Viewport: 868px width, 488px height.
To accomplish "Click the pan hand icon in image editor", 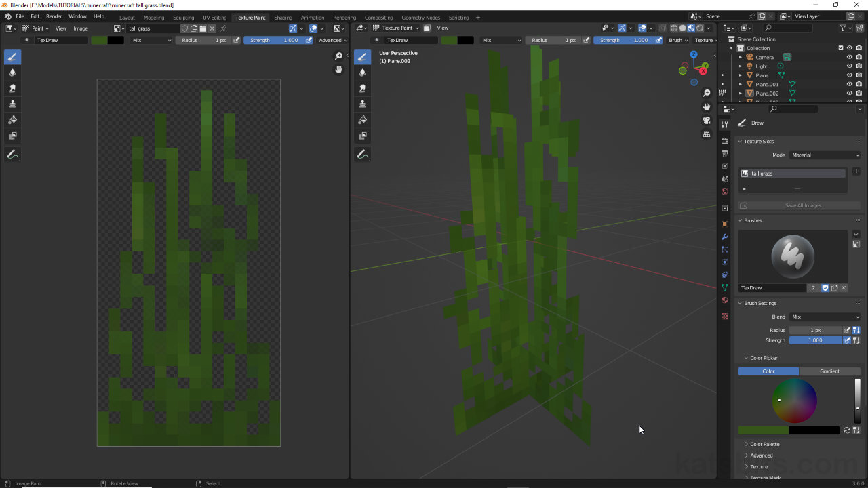I will pos(338,70).
